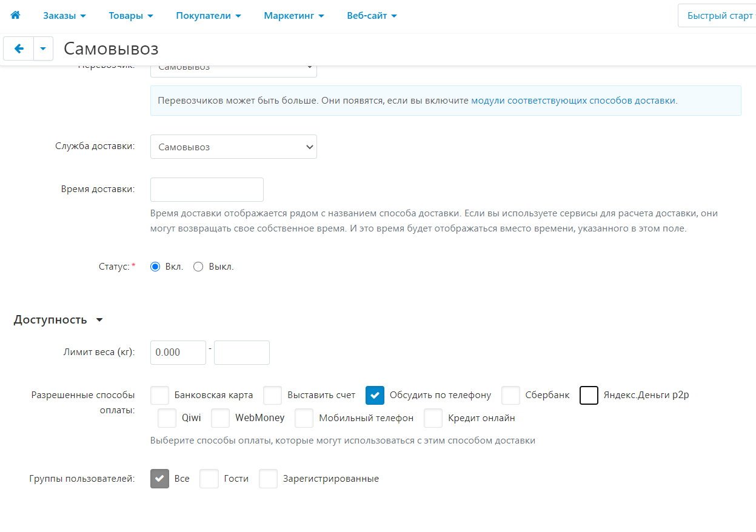Image resolution: width=756 pixels, height=532 pixels.
Task: Tick the Яндекс.Деньги p2p checkbox
Action: point(589,395)
